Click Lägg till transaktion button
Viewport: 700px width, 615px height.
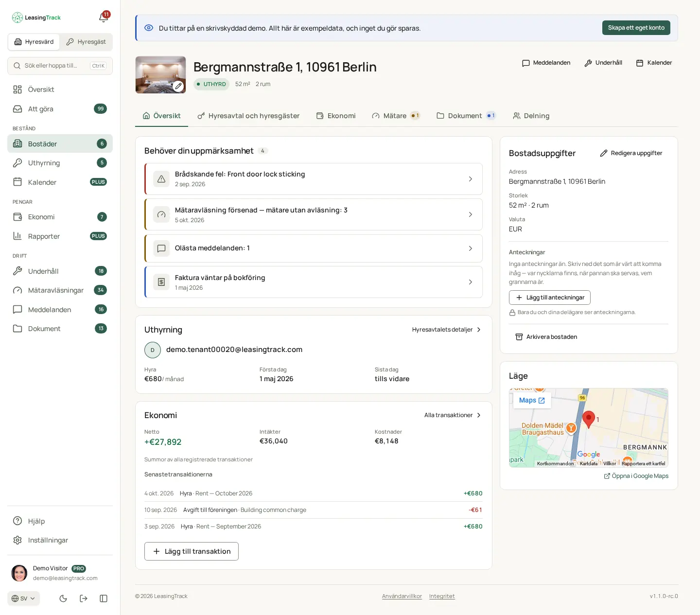tap(192, 551)
